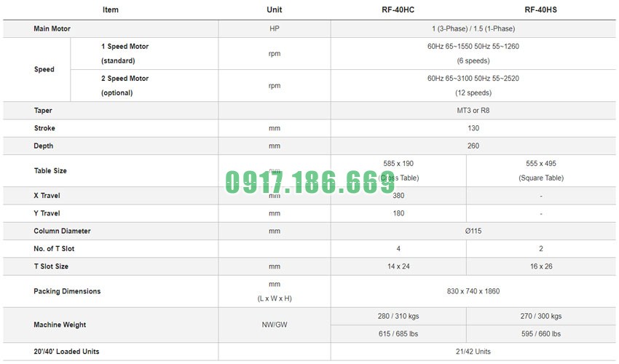Click '16 x 26' slot size

coord(541,267)
